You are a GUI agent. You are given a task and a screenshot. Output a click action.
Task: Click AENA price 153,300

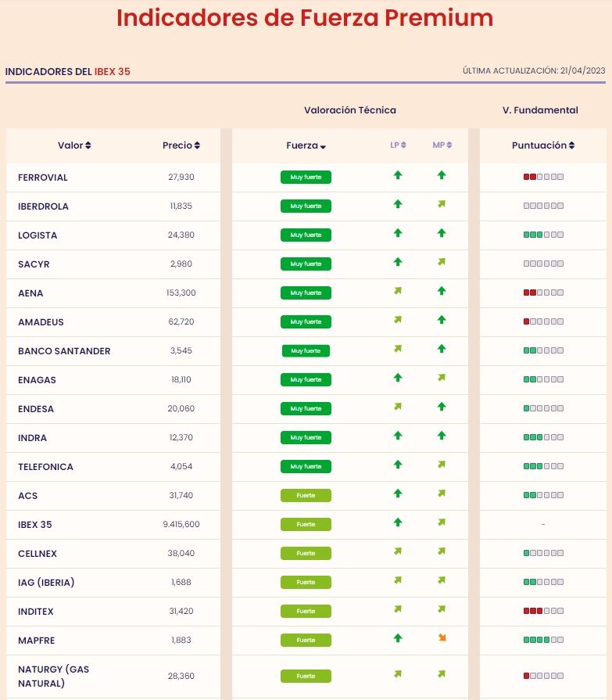[x=181, y=293]
